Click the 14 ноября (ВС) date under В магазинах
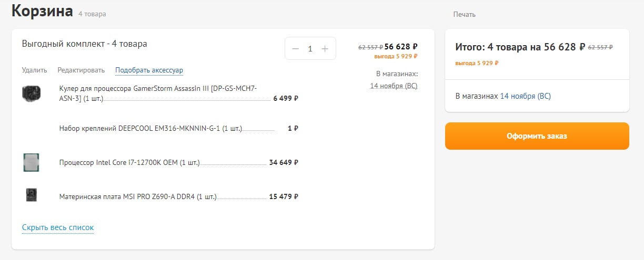The width and height of the screenshot is (644, 260). tap(394, 86)
